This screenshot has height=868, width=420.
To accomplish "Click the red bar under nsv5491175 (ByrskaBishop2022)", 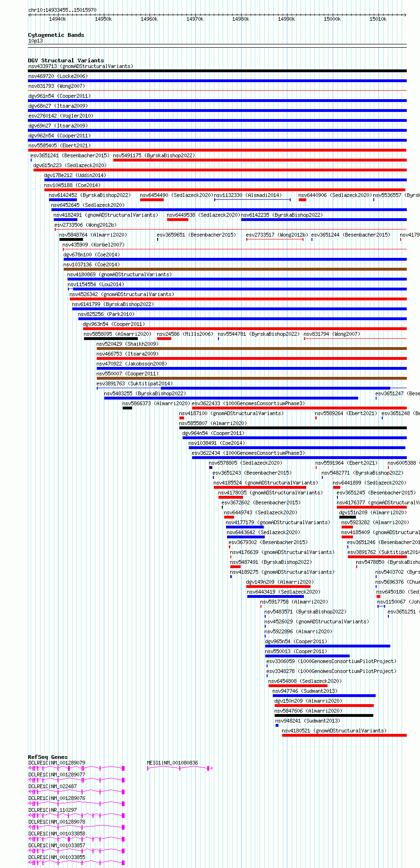I will [260, 160].
